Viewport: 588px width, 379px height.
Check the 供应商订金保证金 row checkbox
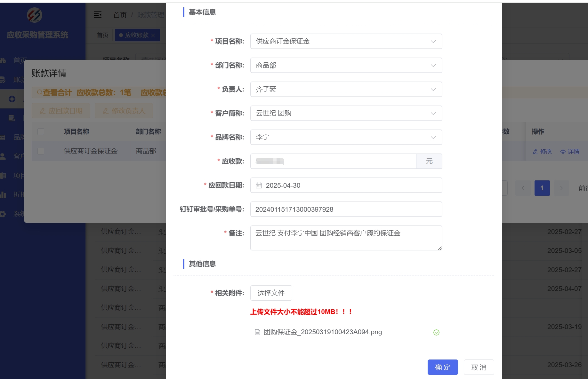(41, 151)
